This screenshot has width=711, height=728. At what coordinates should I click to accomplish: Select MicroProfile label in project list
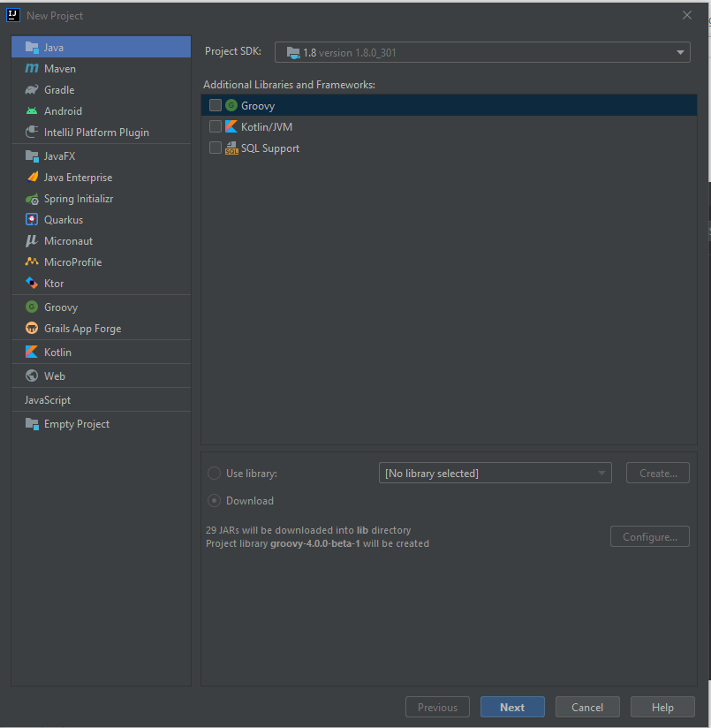[72, 262]
